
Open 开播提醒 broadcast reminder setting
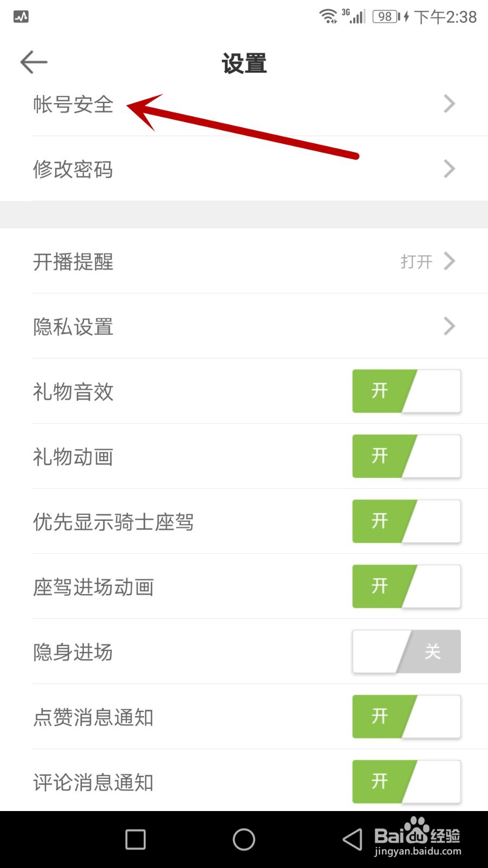click(x=73, y=261)
